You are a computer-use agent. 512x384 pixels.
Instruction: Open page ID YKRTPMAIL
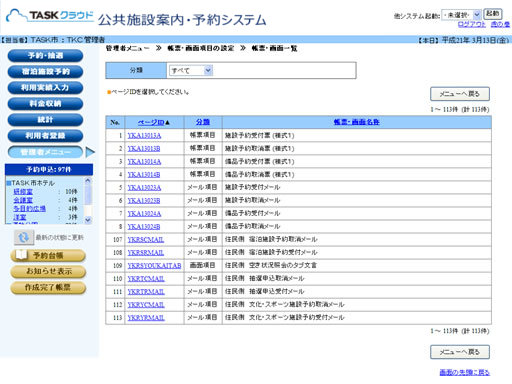pyautogui.click(x=146, y=292)
